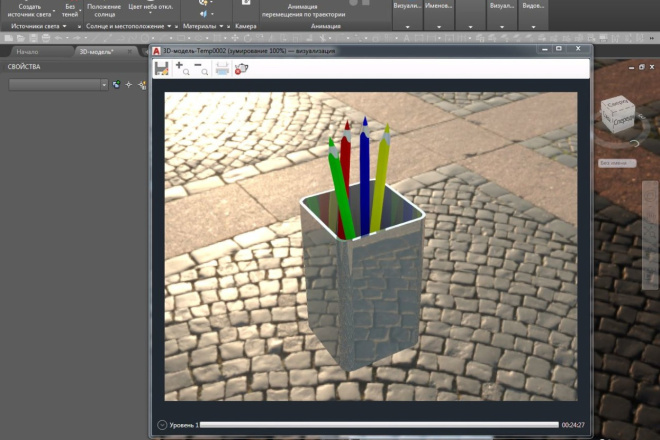This screenshot has height=440, width=660.
Task: Switch to the Начало tab
Action: click(x=27, y=52)
